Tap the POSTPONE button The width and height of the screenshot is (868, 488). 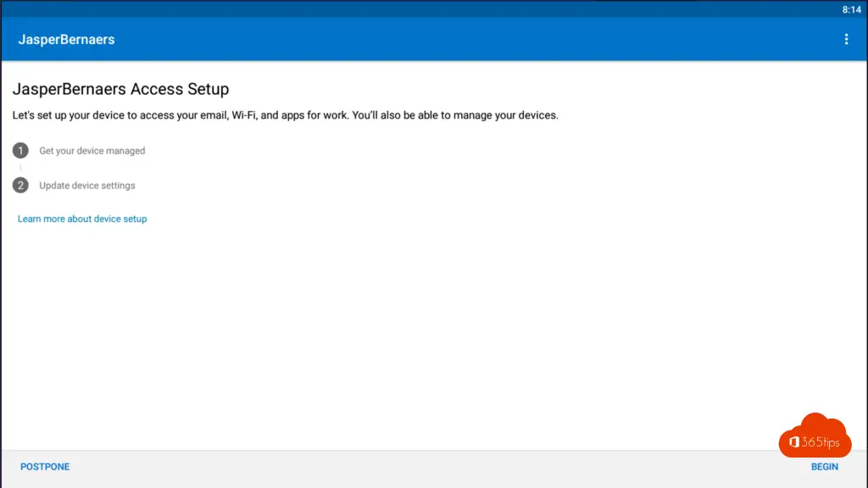point(45,467)
